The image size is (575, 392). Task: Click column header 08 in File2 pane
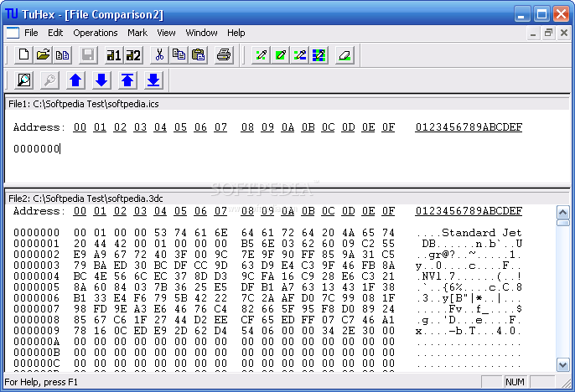(x=247, y=211)
